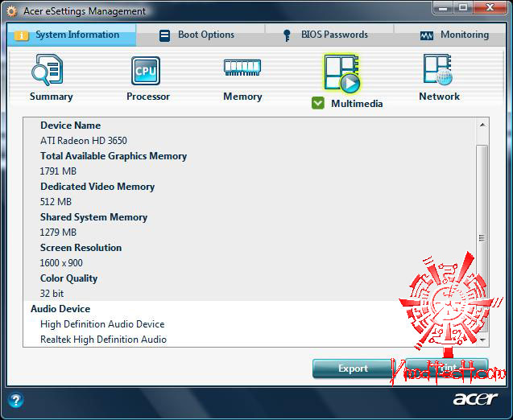The width and height of the screenshot is (513, 420).
Task: Switch to the System Information tab
Action: click(x=72, y=35)
